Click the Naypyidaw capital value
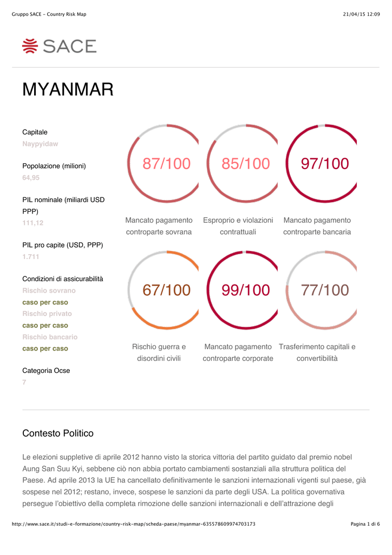 [40, 144]
